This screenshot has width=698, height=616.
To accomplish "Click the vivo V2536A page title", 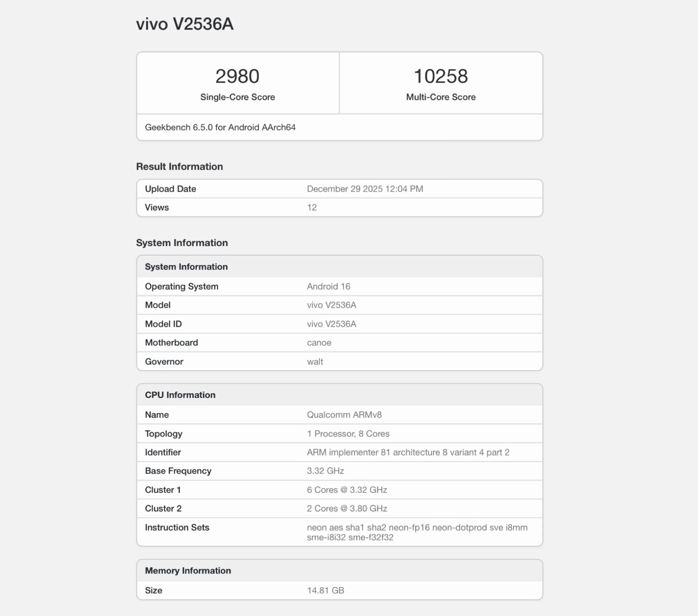I will click(x=185, y=24).
